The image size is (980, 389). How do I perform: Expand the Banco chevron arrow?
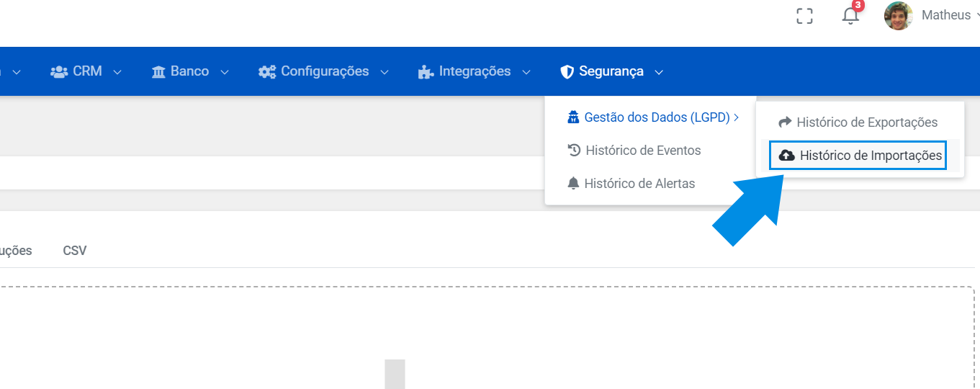pyautogui.click(x=225, y=72)
